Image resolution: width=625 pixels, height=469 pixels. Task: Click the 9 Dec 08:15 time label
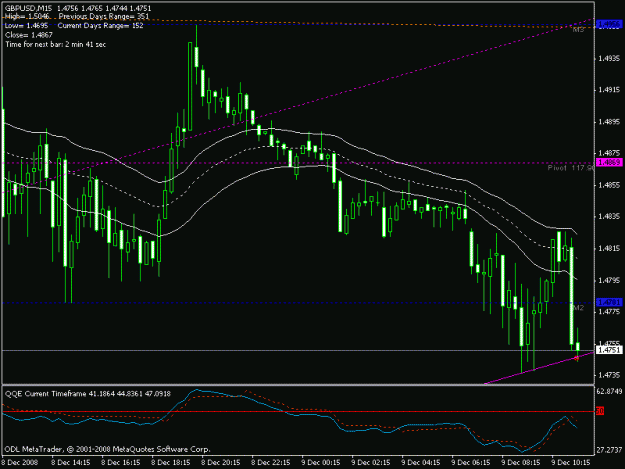tap(521, 462)
